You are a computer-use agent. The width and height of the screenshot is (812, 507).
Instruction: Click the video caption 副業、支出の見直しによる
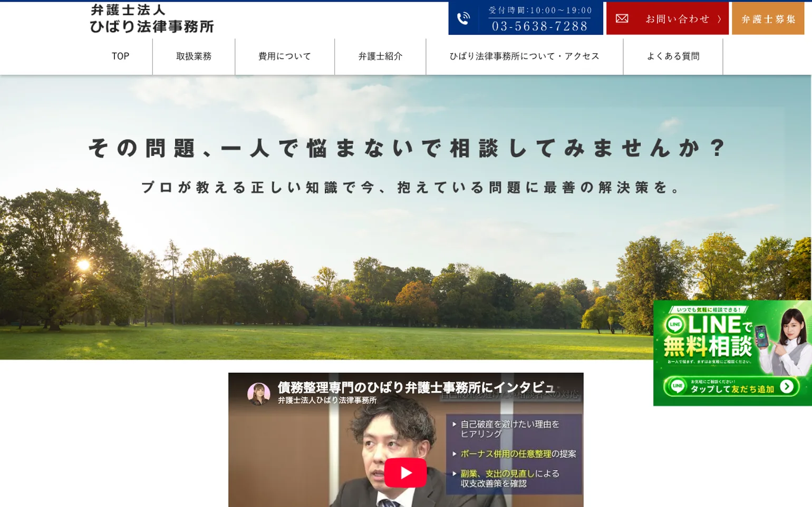510,474
